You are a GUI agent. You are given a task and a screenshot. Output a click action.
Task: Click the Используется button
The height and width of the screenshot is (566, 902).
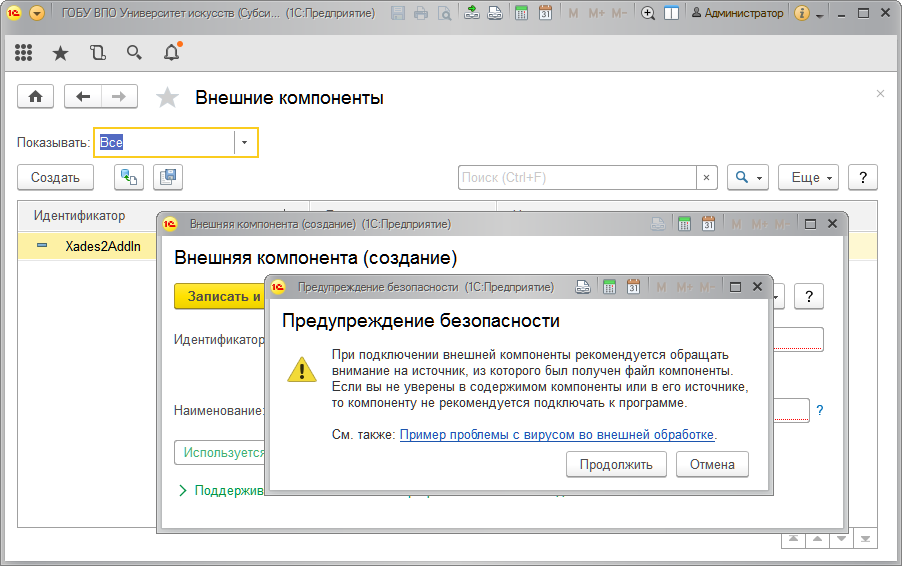pos(220,453)
